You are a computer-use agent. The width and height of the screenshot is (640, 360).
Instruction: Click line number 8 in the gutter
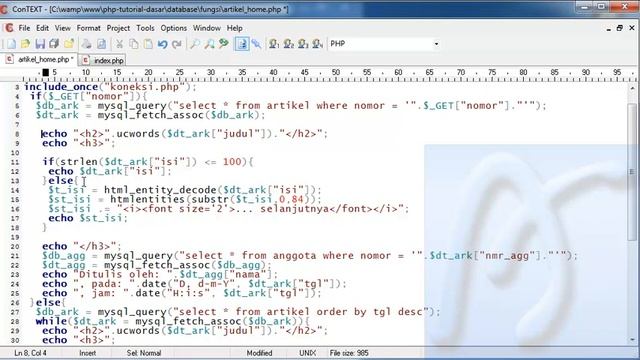click(x=17, y=134)
